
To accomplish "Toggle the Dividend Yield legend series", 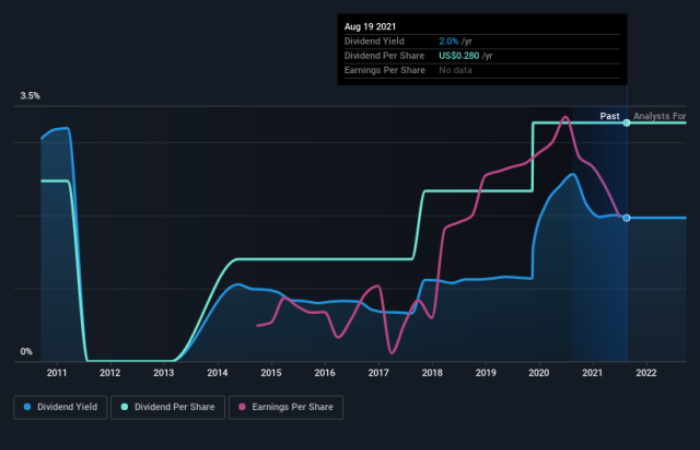I will tap(60, 407).
